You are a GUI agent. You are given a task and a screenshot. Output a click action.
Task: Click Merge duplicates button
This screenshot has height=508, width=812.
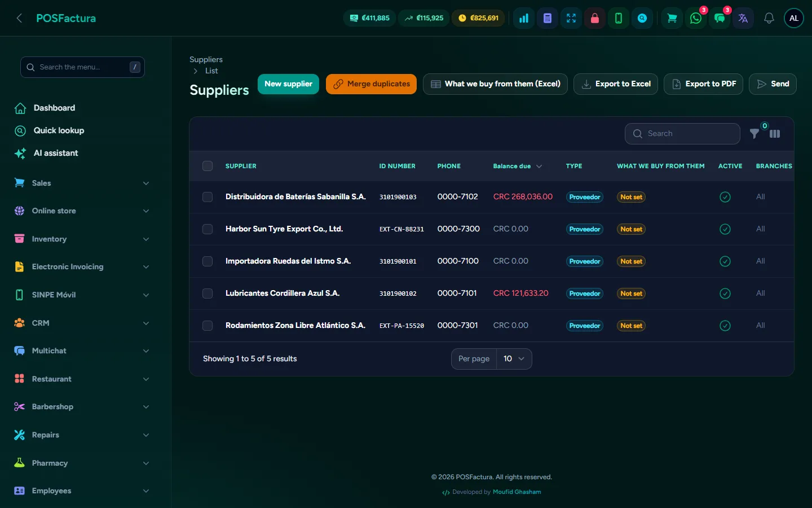click(371, 84)
